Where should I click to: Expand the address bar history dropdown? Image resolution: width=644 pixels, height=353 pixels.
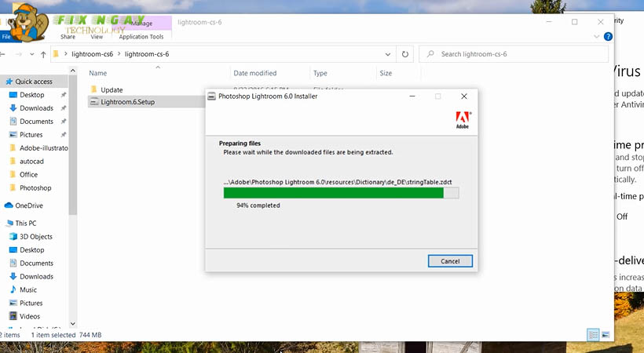click(388, 54)
